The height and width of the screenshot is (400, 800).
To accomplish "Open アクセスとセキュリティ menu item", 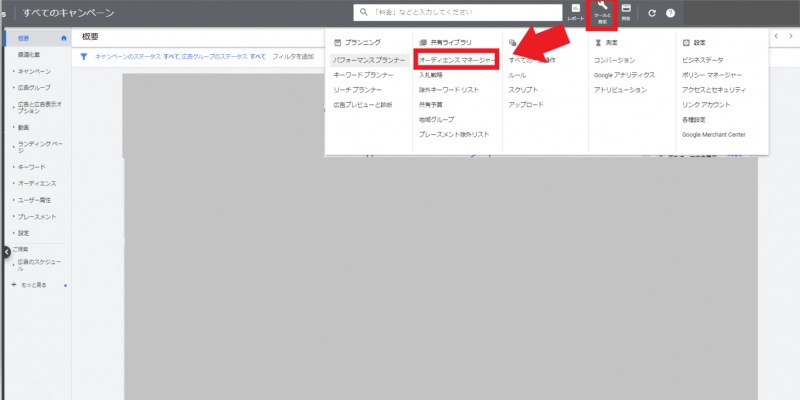I will pos(714,90).
